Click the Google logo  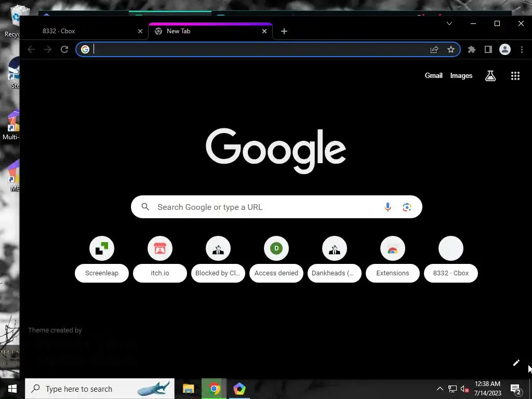click(276, 151)
